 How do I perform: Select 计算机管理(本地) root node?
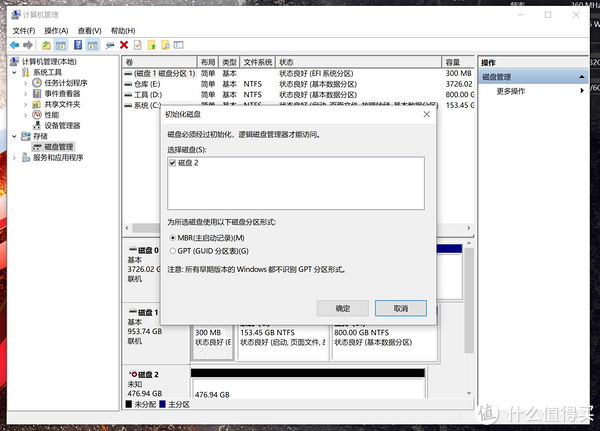49,62
